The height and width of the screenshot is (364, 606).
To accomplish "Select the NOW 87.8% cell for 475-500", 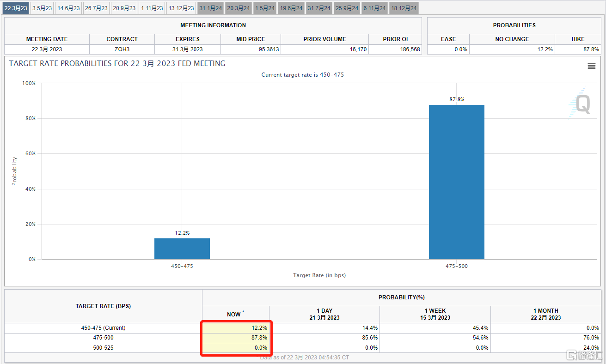I will [236, 338].
